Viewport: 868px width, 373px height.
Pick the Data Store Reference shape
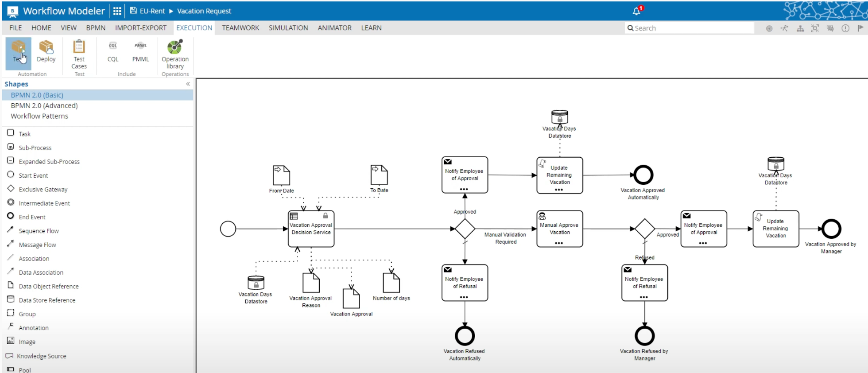tap(47, 300)
